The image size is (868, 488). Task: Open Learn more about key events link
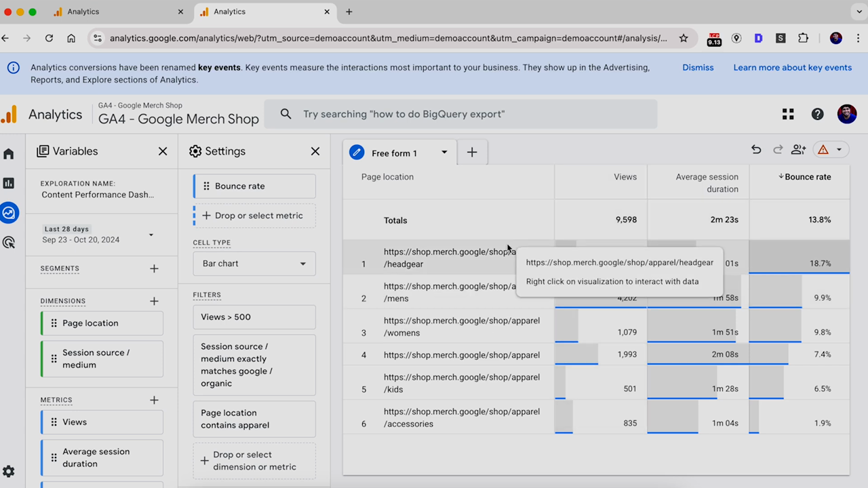(793, 68)
